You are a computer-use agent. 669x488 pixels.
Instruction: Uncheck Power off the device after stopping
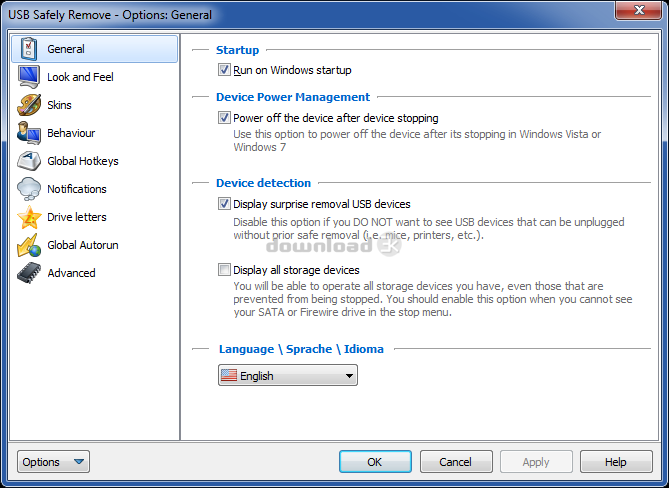(x=224, y=117)
